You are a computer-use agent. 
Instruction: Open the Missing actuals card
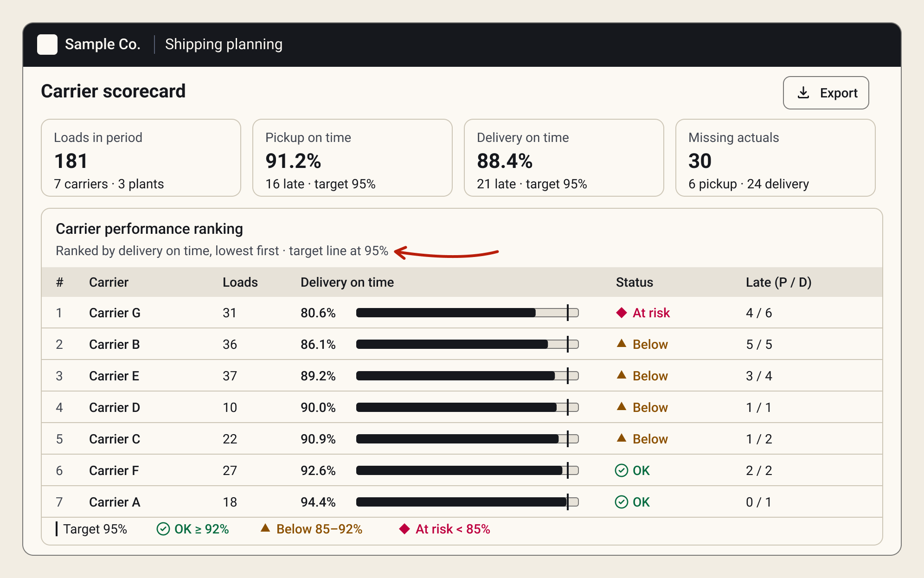point(776,158)
